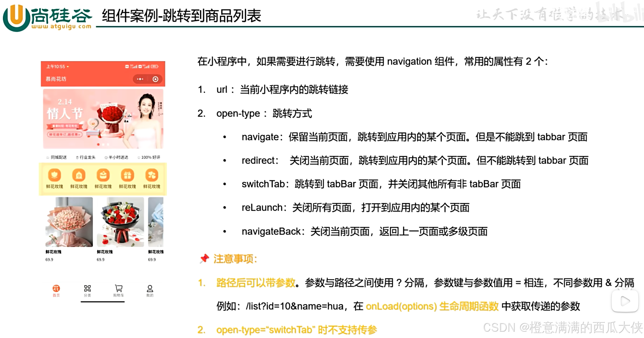Click the active red carousel indicator dot
The height and width of the screenshot is (338, 644).
[x=98, y=144]
